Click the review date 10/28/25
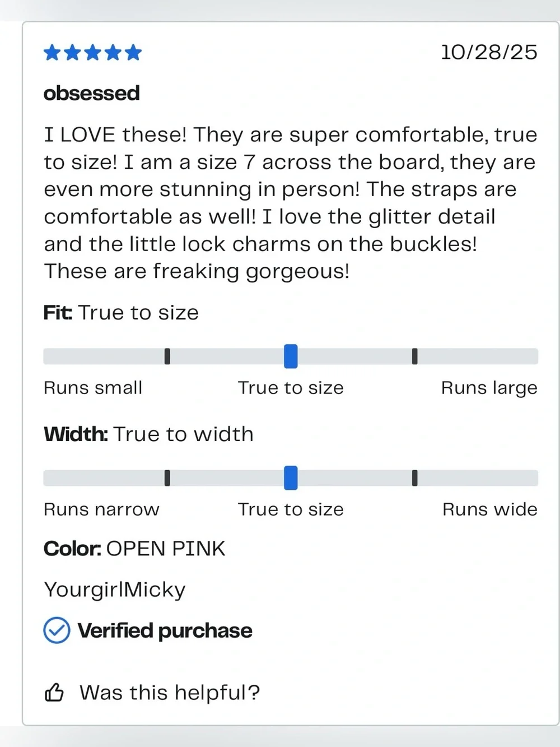Screen dimensions: 560x747 tap(489, 52)
